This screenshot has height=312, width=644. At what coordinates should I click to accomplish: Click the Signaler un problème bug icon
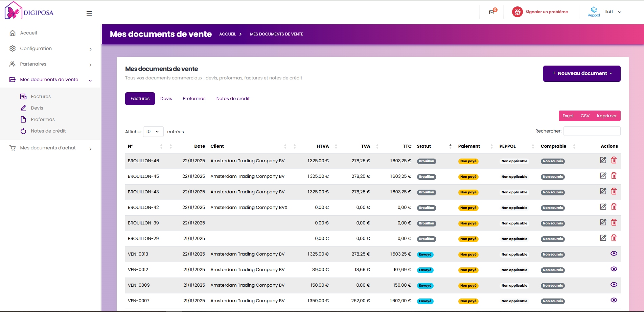click(517, 12)
